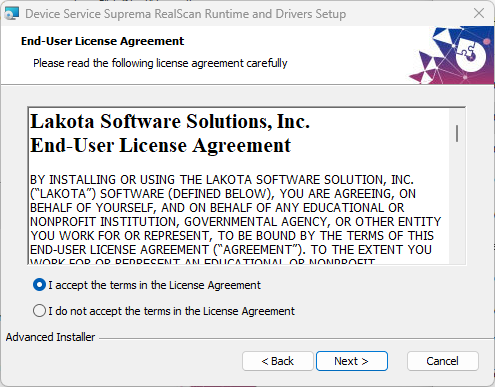495x387 pixels.
Task: Click the 'BY INSTALLING OR USING' paragraph line
Action: 222,180
